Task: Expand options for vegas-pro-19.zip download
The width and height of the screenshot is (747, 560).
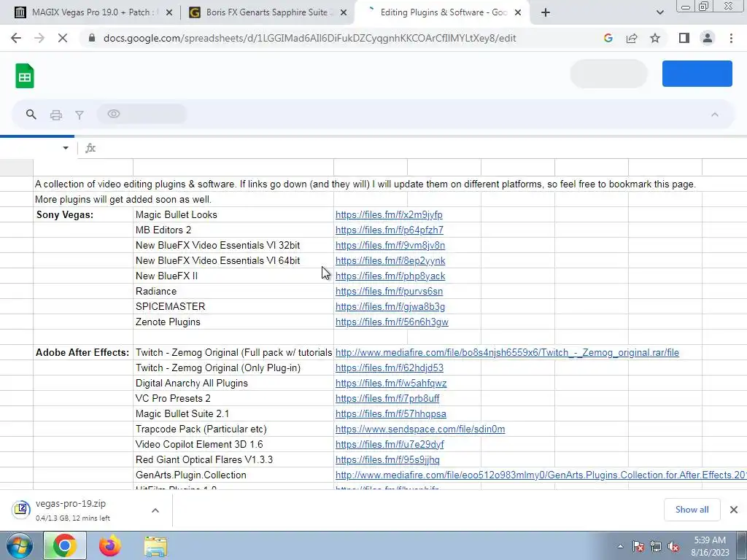Action: 155,510
